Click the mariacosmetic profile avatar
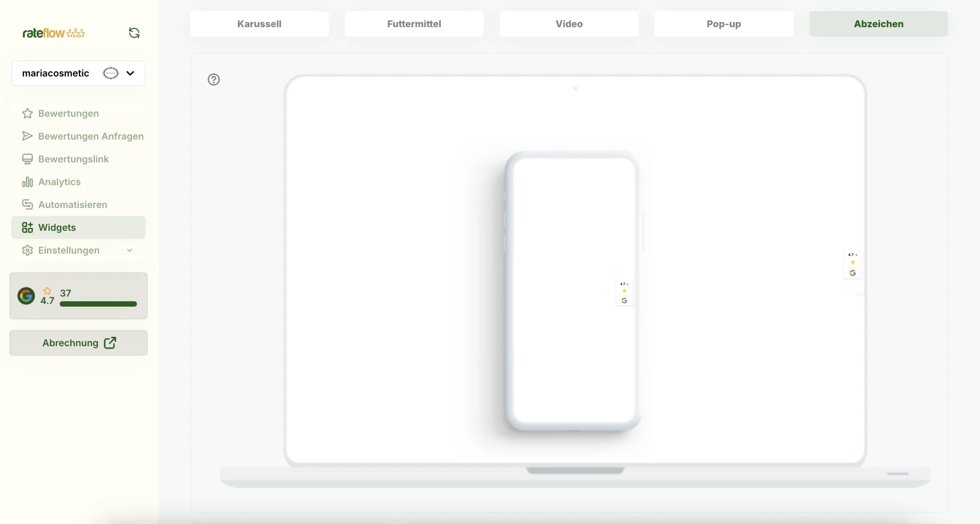The image size is (980, 524). (x=111, y=73)
